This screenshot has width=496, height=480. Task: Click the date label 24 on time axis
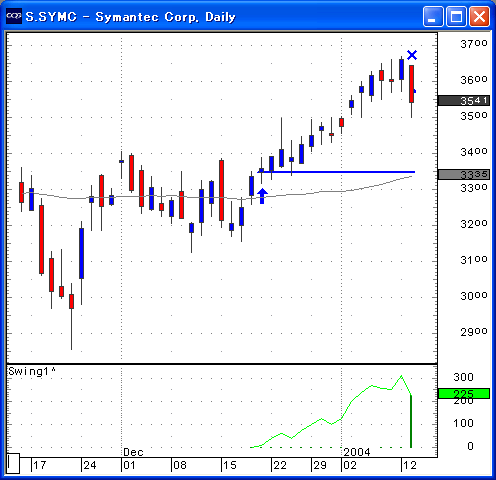tap(90, 465)
